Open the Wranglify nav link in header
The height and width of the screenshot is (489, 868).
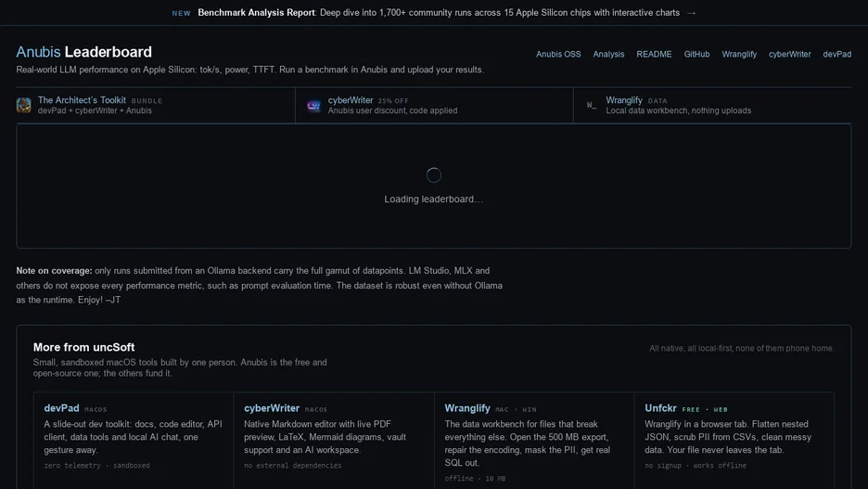coord(739,54)
